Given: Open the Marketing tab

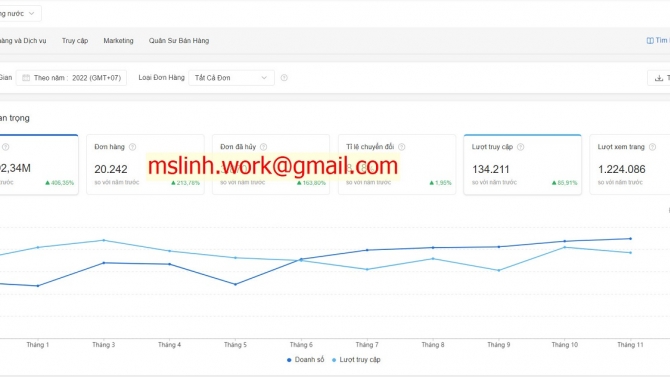Looking at the screenshot, I should coord(118,41).
